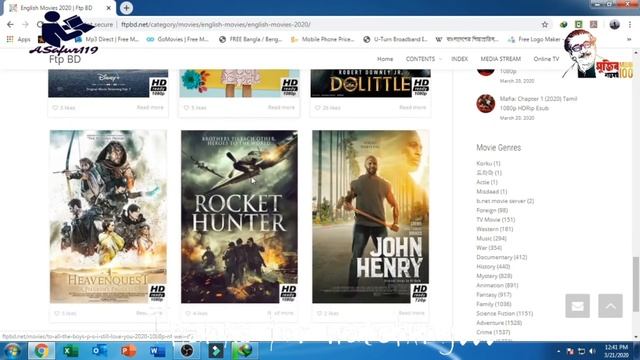Screen dimensions: 640x360
Task: Open PowerPoint from the taskbar
Action: (x=129, y=351)
